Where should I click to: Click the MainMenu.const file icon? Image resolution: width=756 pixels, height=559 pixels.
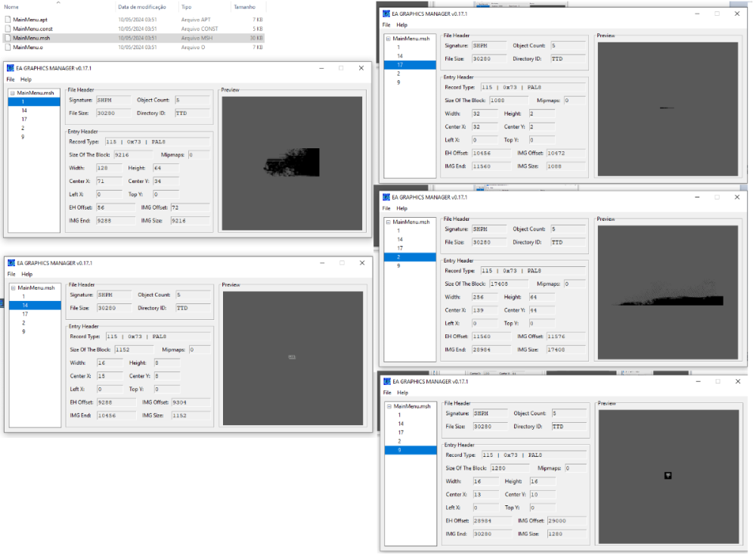point(8,28)
